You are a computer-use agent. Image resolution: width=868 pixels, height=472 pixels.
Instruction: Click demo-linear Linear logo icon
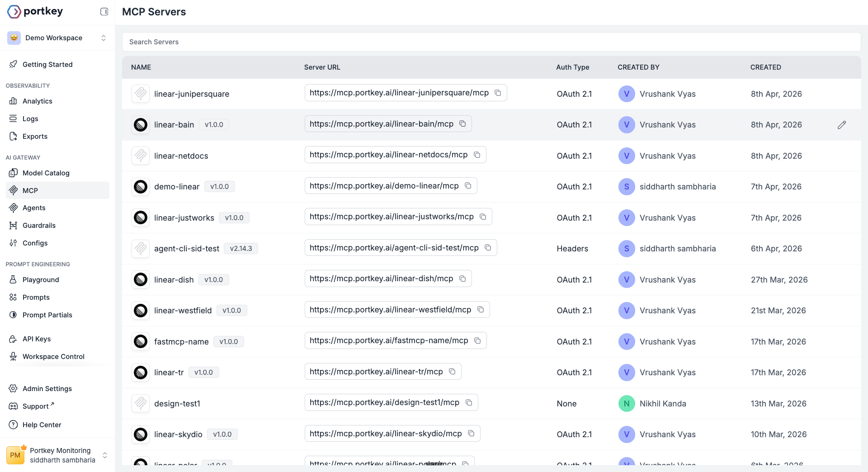(x=141, y=187)
